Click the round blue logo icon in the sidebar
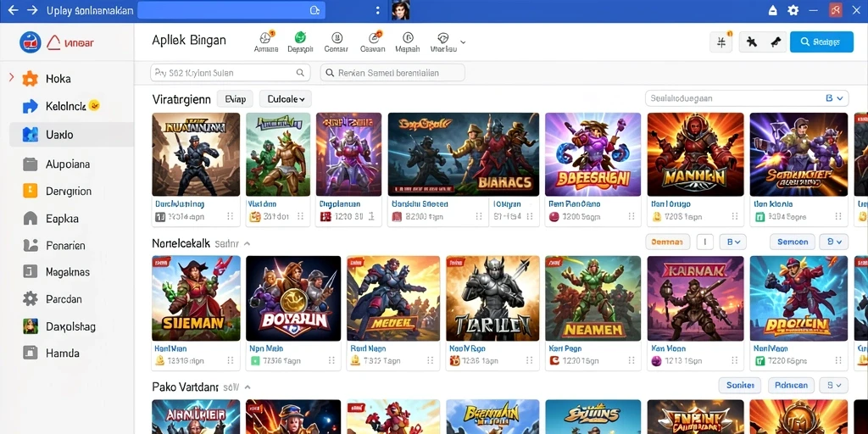The width and height of the screenshot is (868, 434). point(31,42)
